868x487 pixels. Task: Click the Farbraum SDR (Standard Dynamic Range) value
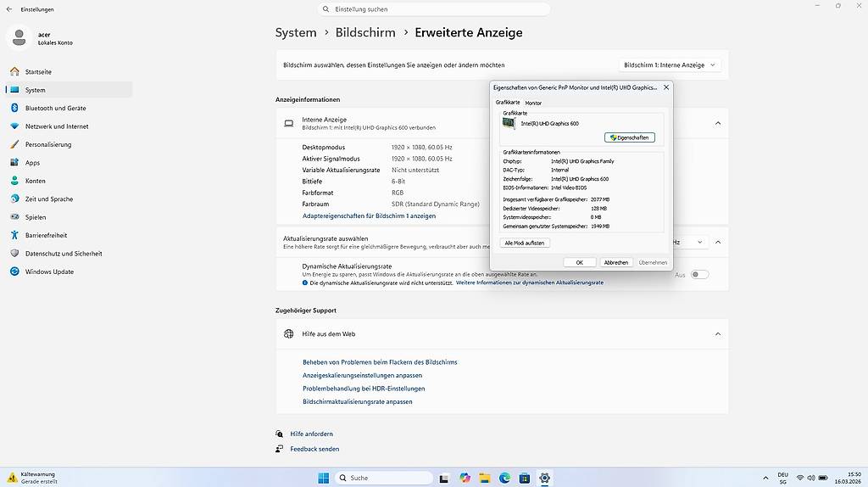(435, 204)
